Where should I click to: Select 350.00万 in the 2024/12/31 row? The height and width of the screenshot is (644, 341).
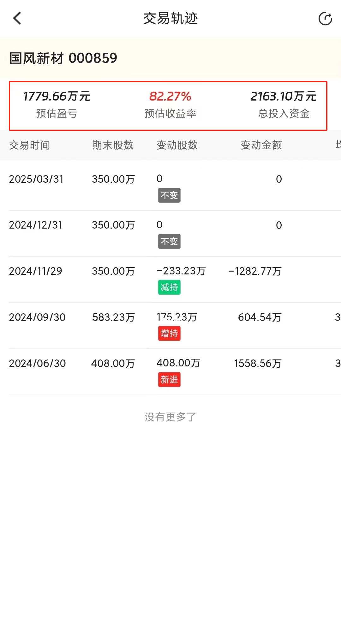[113, 225]
